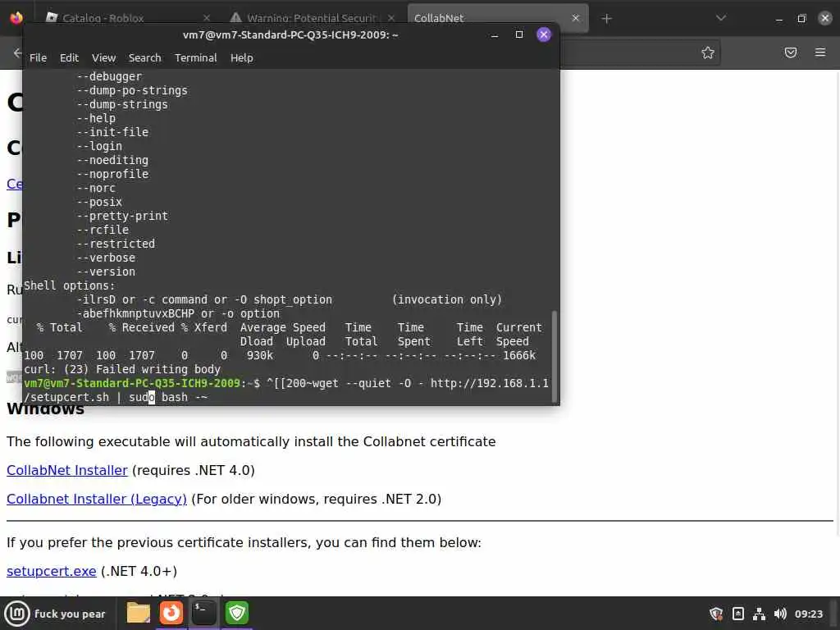Maximize the terminal window
This screenshot has height=630, width=840.
click(519, 34)
